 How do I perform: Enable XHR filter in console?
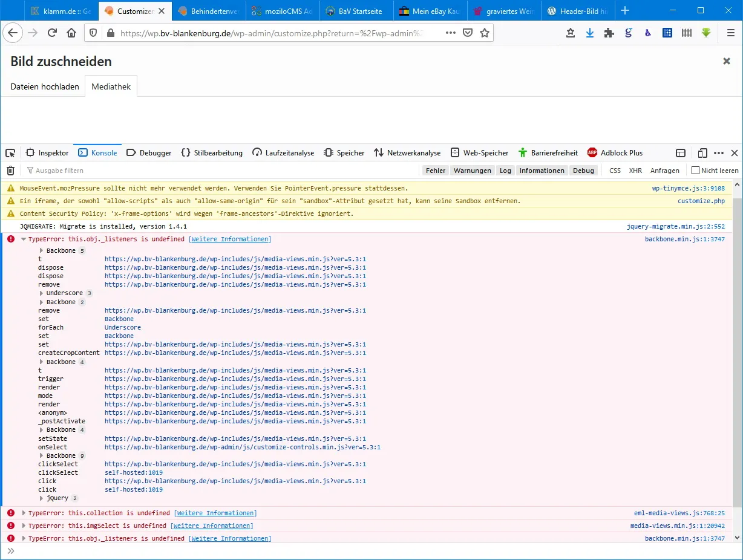(635, 171)
